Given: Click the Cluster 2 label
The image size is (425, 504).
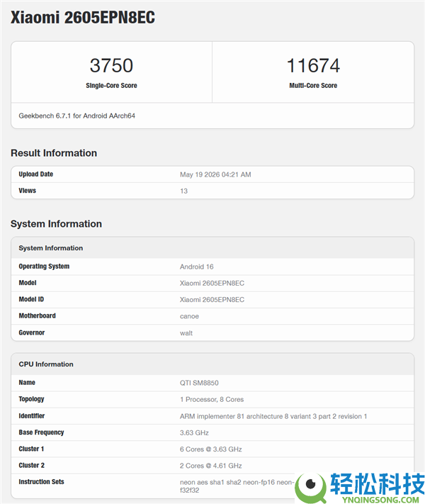Looking at the screenshot, I should click(31, 465).
